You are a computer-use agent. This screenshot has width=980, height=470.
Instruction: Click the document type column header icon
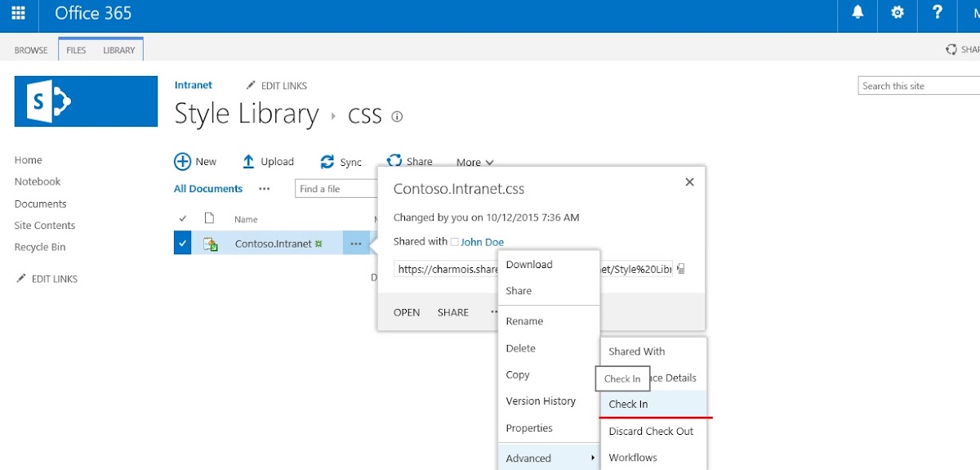point(209,218)
